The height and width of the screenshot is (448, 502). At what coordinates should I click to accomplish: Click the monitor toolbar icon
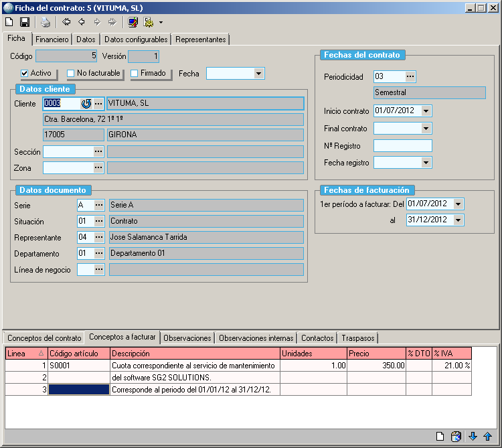coord(133,22)
